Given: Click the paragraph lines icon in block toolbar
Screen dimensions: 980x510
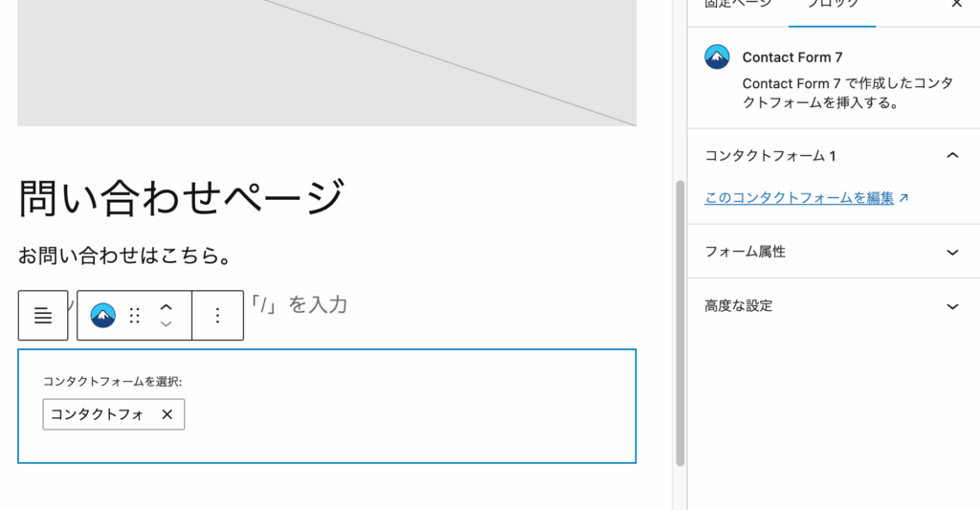Looking at the screenshot, I should [43, 315].
